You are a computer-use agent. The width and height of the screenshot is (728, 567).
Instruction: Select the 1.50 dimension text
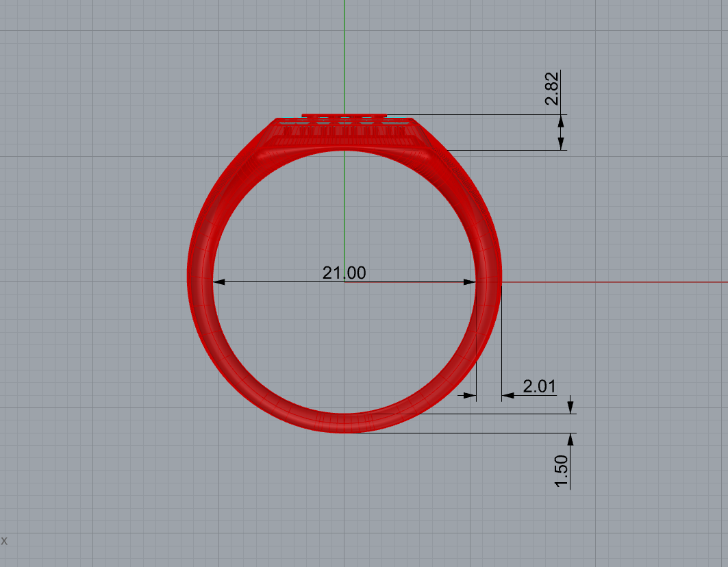[562, 471]
